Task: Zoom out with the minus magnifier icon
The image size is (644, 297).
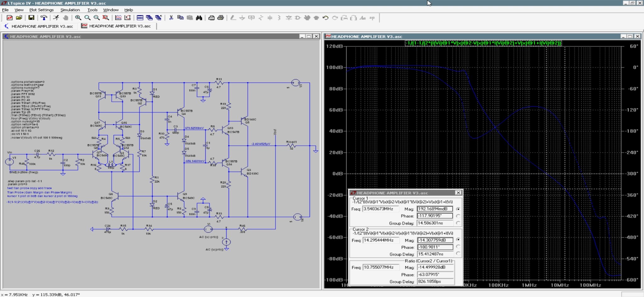Action: pos(97,18)
